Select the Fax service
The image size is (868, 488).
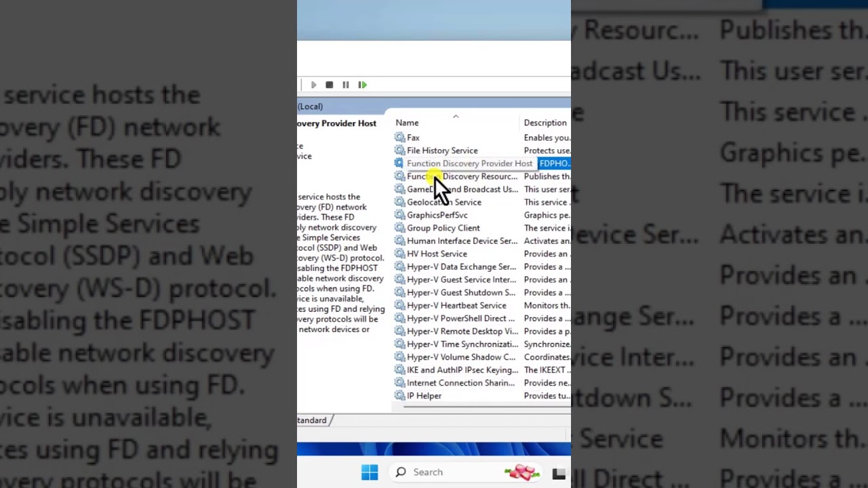point(413,138)
